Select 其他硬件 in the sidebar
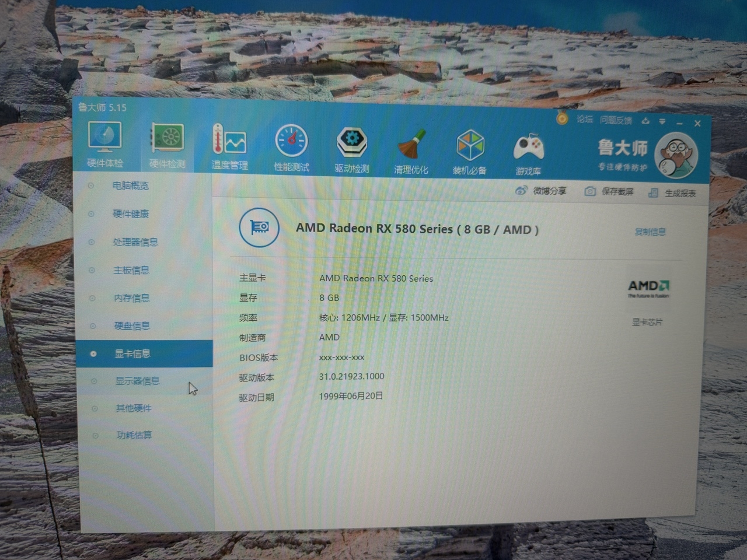Viewport: 747px width, 560px height. coord(133,408)
